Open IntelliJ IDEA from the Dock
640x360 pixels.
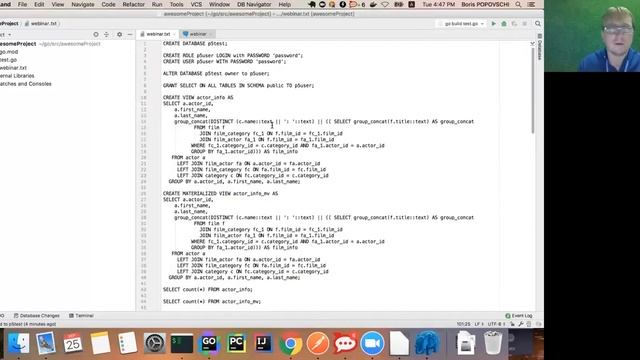263,343
